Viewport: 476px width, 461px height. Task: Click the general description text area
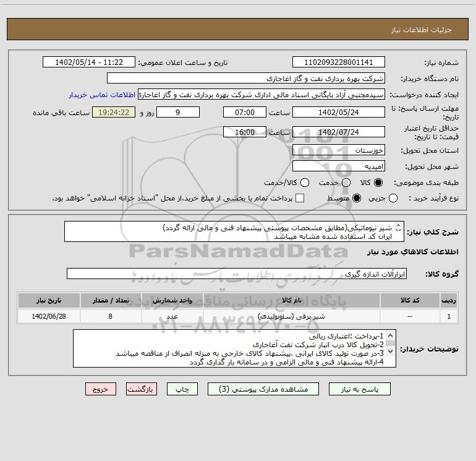(234, 232)
